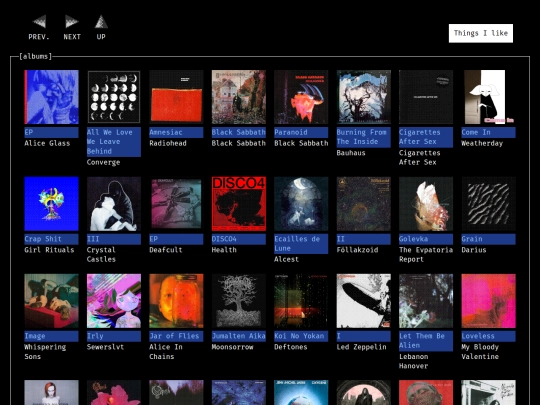This screenshot has width=540, height=405.
Task: Open the Whispering Sons Image cover
Action: 51,301
